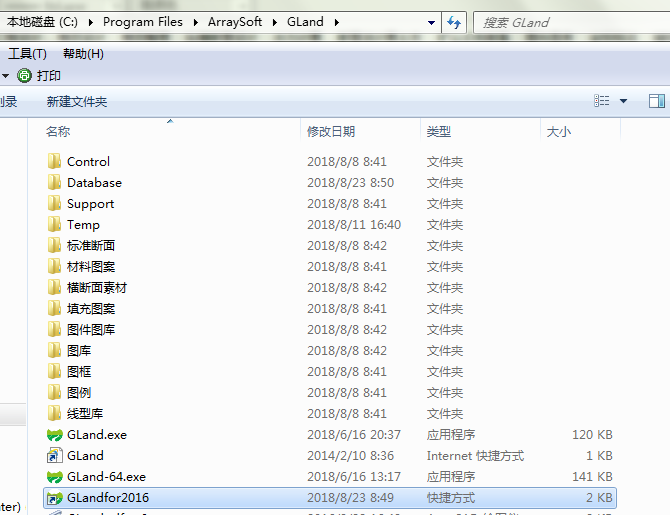Open the view options dropdown arrow
The image size is (670, 515).
click(x=623, y=101)
